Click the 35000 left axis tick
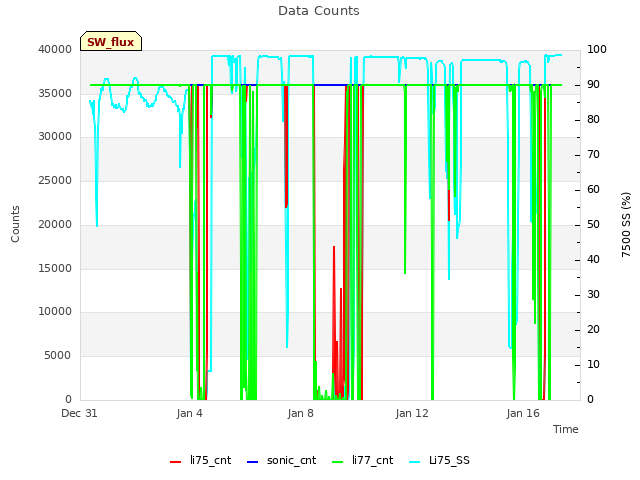This screenshot has height=480, width=640. pyautogui.click(x=55, y=93)
